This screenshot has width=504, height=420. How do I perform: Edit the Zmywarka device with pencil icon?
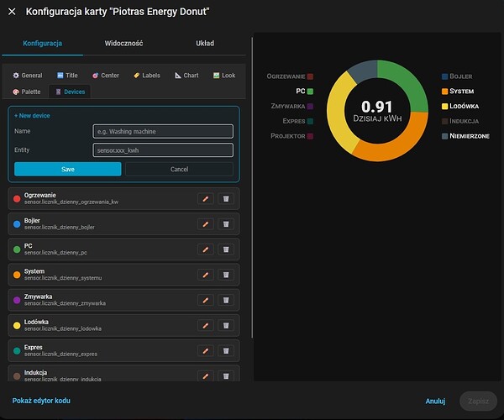206,300
